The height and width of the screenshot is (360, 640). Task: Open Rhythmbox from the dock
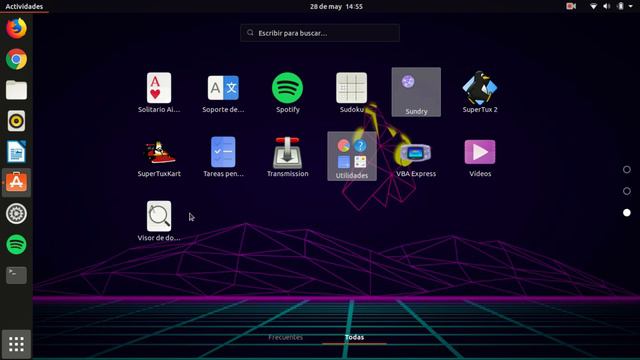pyautogui.click(x=16, y=121)
